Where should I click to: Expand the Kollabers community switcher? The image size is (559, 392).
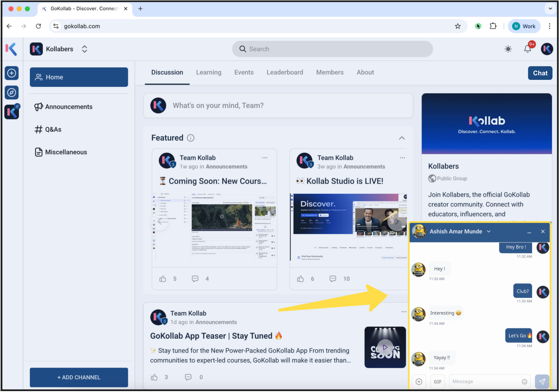tap(84, 49)
